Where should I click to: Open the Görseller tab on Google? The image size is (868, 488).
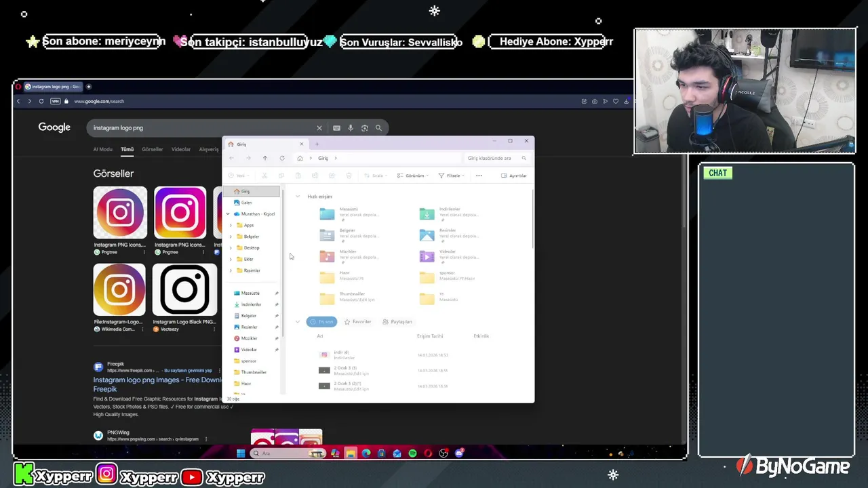[153, 149]
